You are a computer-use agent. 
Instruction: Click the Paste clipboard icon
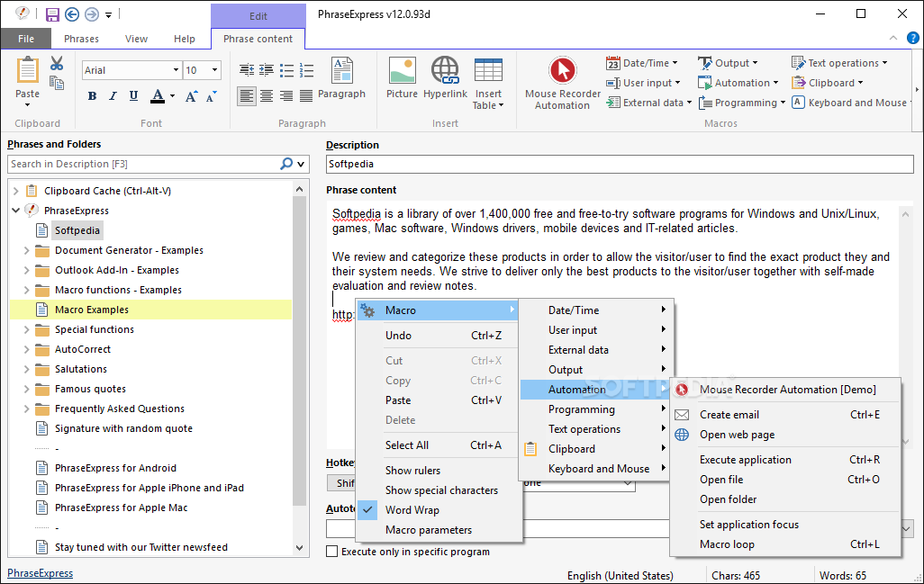27,71
